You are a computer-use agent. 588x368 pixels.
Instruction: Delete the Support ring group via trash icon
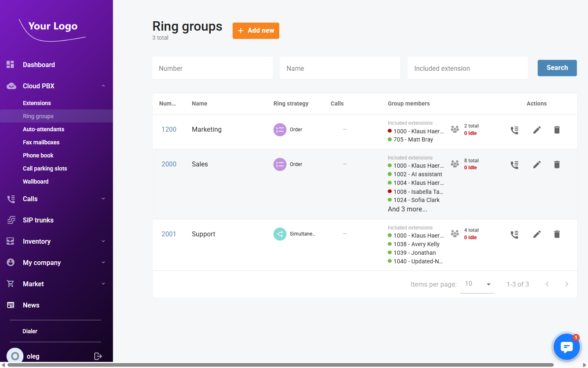tap(557, 234)
